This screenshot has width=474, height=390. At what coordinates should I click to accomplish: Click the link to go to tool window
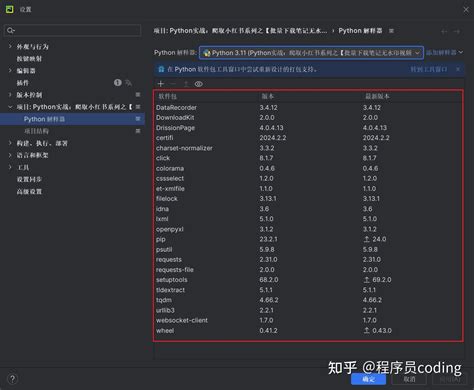point(429,69)
